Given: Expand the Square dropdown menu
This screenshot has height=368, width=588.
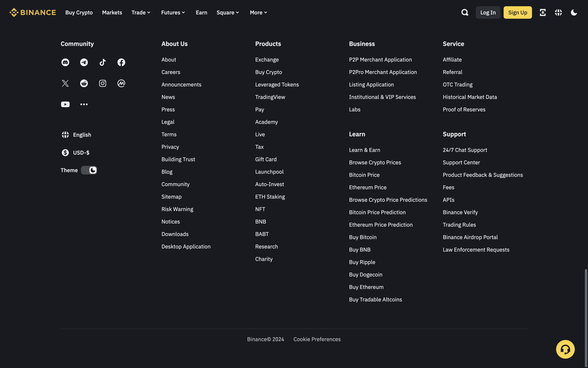Looking at the screenshot, I should click(228, 13).
